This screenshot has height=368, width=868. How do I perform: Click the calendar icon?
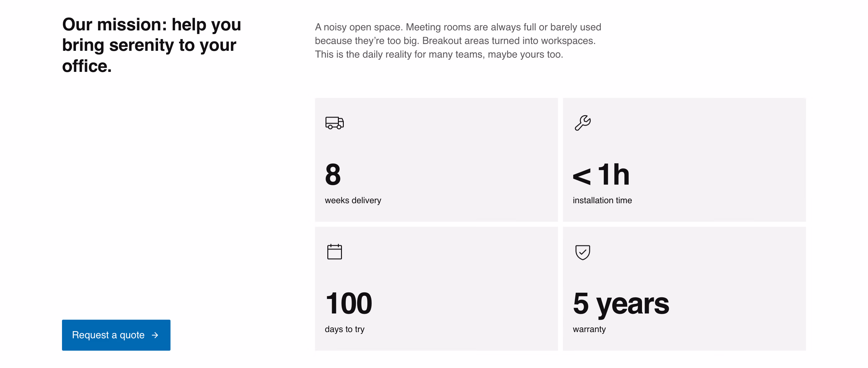(334, 252)
